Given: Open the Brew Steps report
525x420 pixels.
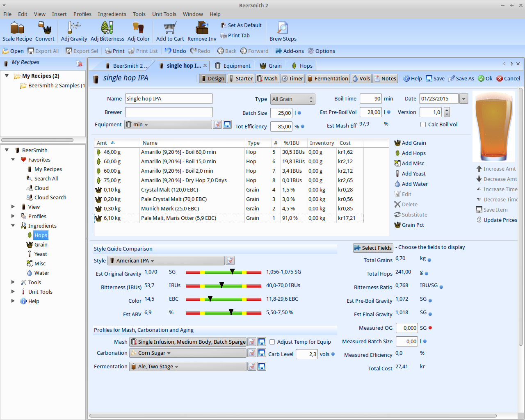Looking at the screenshot, I should [283, 31].
